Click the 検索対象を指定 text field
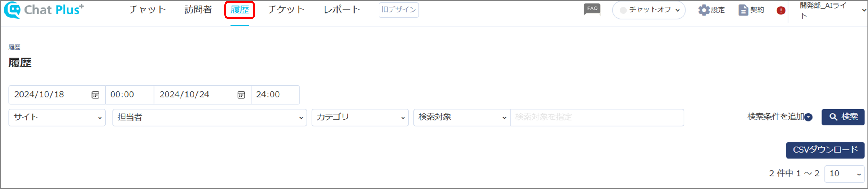The width and height of the screenshot is (868, 189). click(597, 117)
